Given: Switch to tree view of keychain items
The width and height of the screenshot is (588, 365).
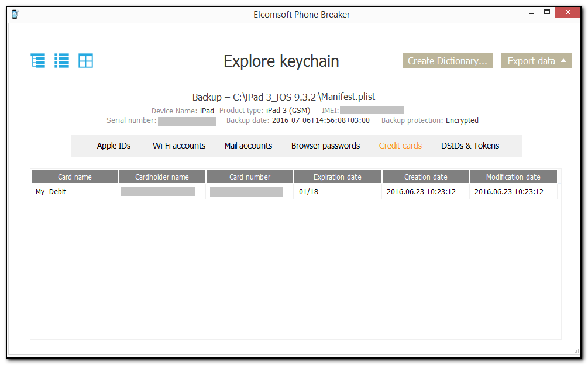Looking at the screenshot, I should (x=37, y=60).
